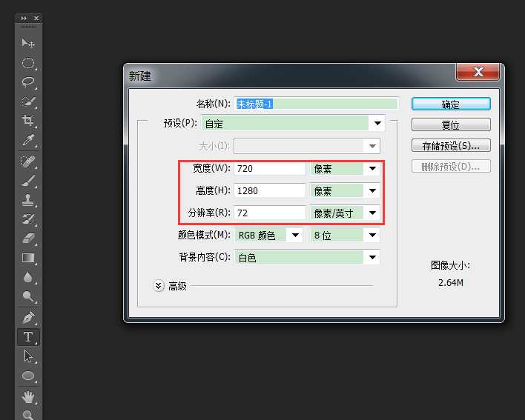Select the Brush tool
The height and width of the screenshot is (420, 525).
(28, 180)
